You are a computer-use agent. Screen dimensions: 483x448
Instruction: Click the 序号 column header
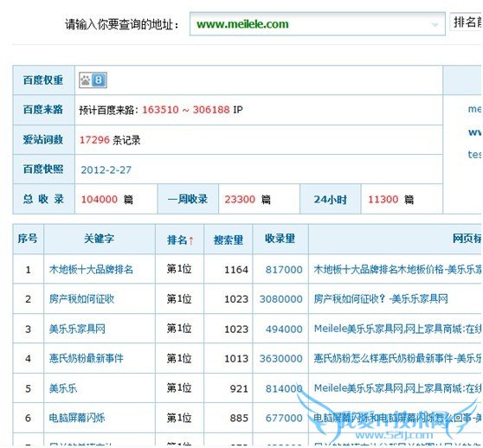pos(28,239)
